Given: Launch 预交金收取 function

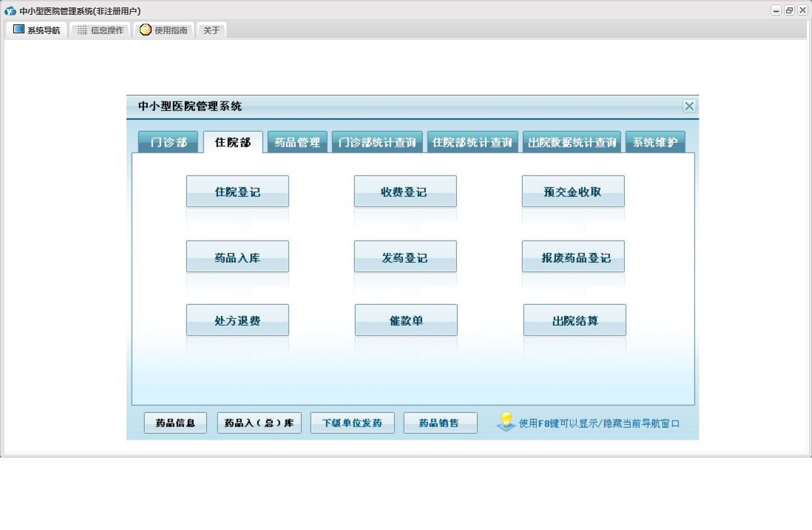Looking at the screenshot, I should pos(572,192).
